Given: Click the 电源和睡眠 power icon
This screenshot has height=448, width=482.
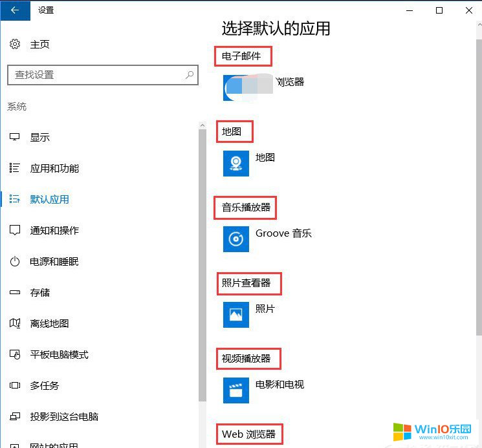Looking at the screenshot, I should [15, 262].
